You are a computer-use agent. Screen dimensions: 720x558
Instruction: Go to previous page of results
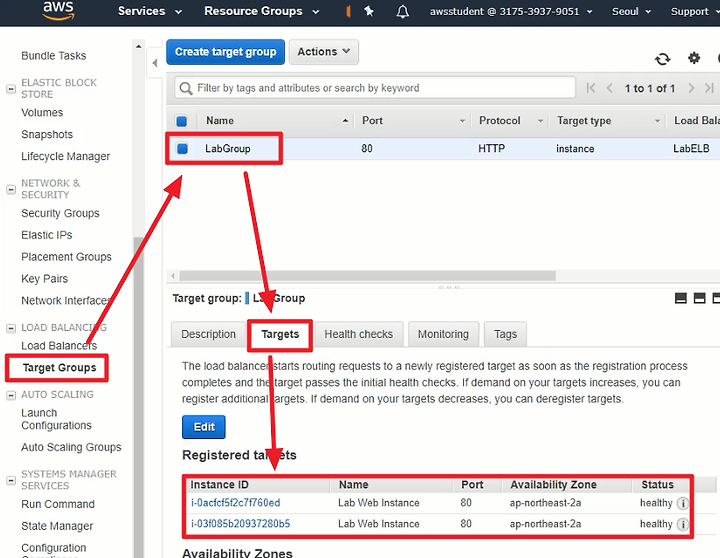pos(610,88)
